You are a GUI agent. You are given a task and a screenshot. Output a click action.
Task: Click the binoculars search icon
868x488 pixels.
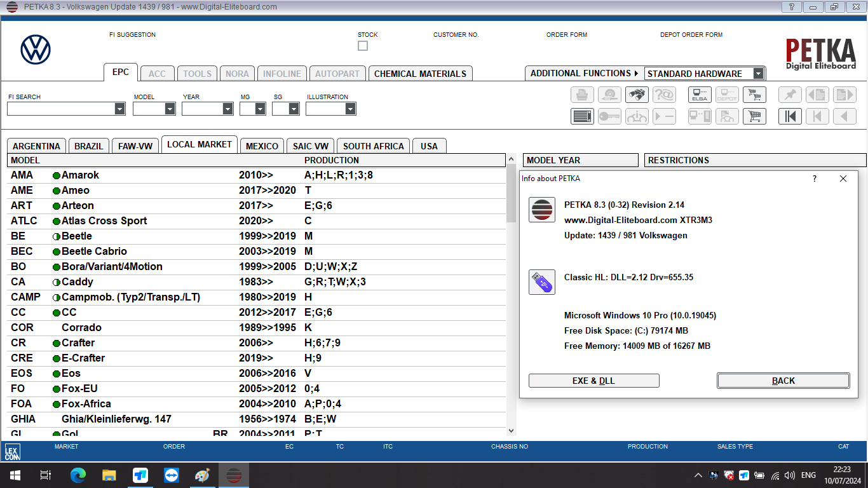click(637, 95)
